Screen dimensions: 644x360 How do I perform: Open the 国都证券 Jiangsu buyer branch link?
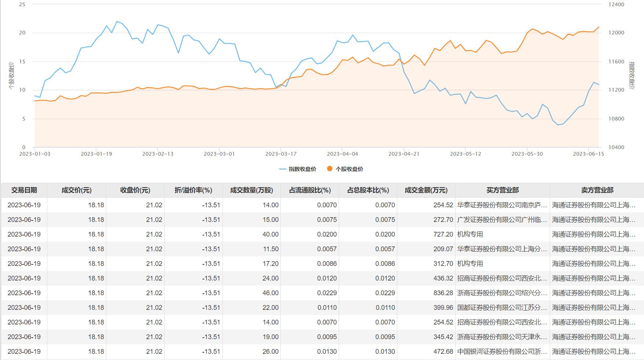coord(502,308)
